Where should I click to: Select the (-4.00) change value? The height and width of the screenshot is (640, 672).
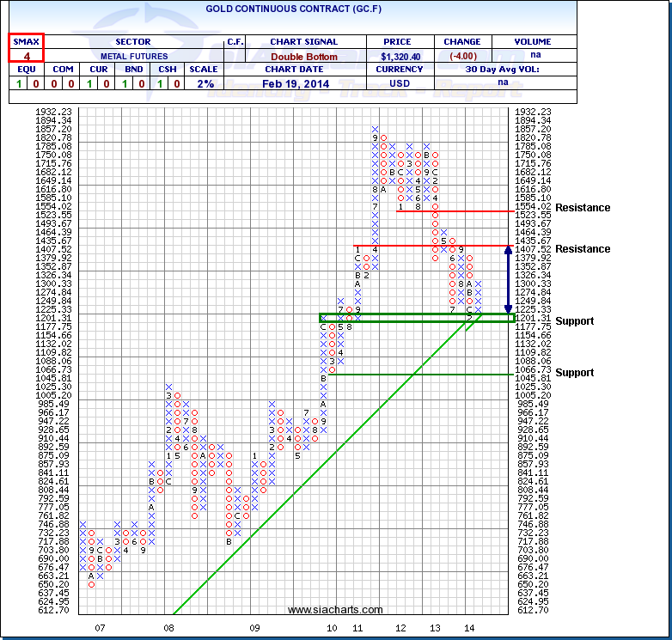pos(461,56)
